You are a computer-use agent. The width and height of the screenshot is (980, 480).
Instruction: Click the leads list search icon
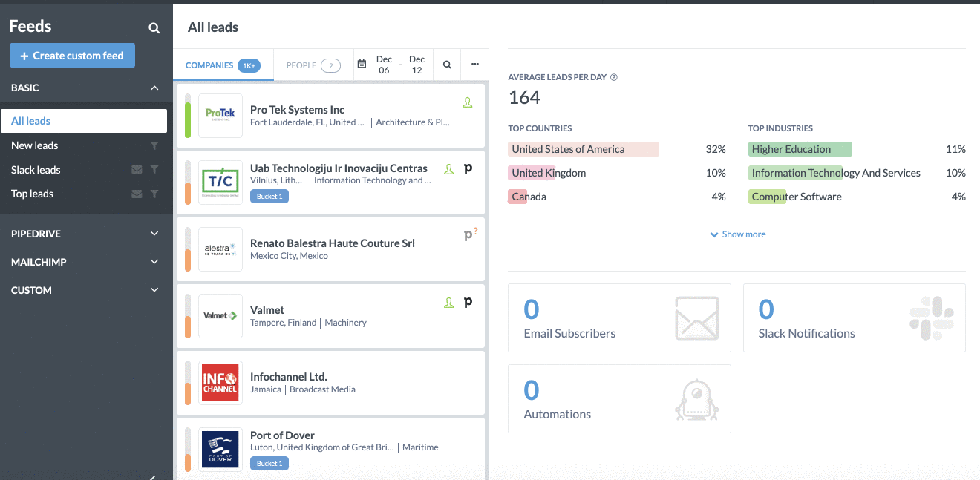click(447, 65)
